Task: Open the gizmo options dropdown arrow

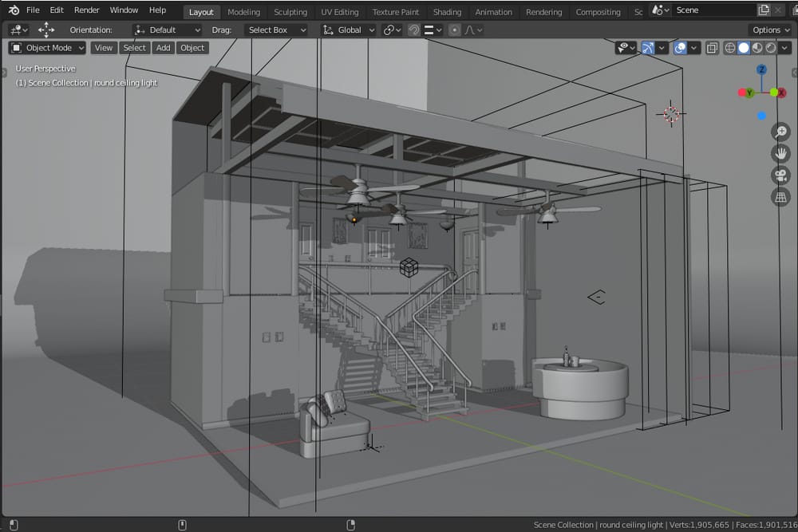Action: tap(661, 48)
